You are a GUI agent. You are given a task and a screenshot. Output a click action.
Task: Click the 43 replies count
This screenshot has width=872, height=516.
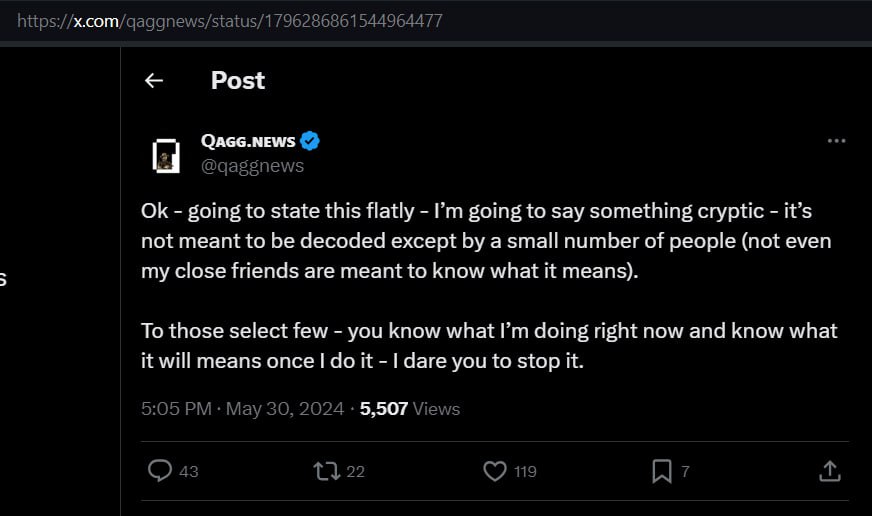click(x=189, y=472)
